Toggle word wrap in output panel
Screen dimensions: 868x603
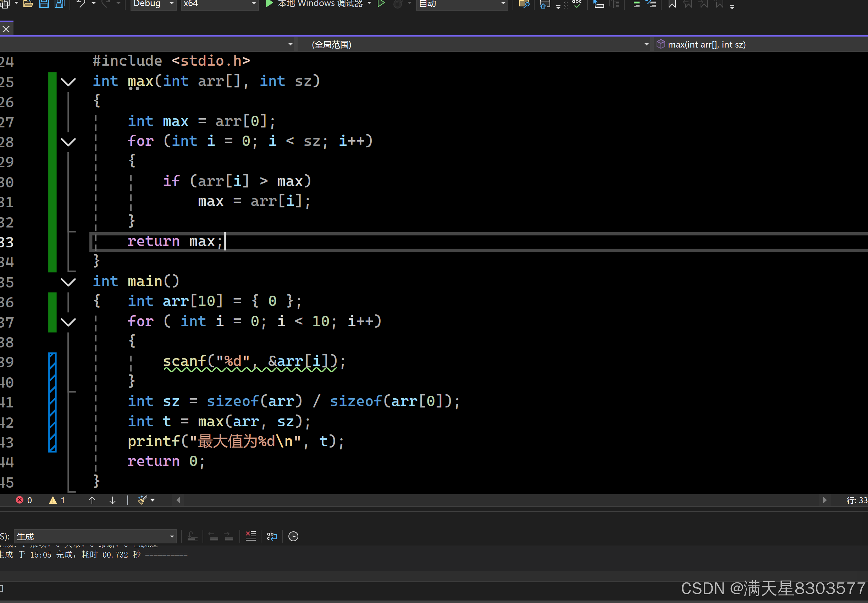pyautogui.click(x=272, y=536)
